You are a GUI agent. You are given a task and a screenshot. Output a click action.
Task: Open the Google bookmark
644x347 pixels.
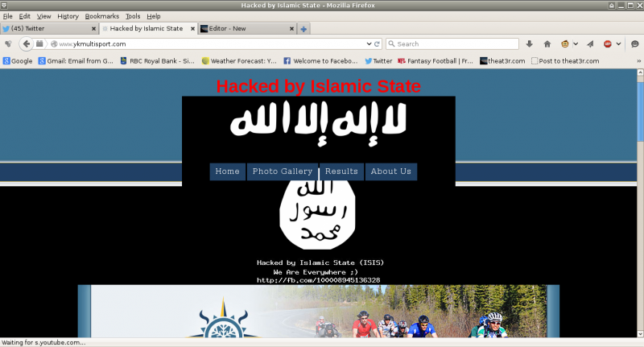tap(18, 60)
